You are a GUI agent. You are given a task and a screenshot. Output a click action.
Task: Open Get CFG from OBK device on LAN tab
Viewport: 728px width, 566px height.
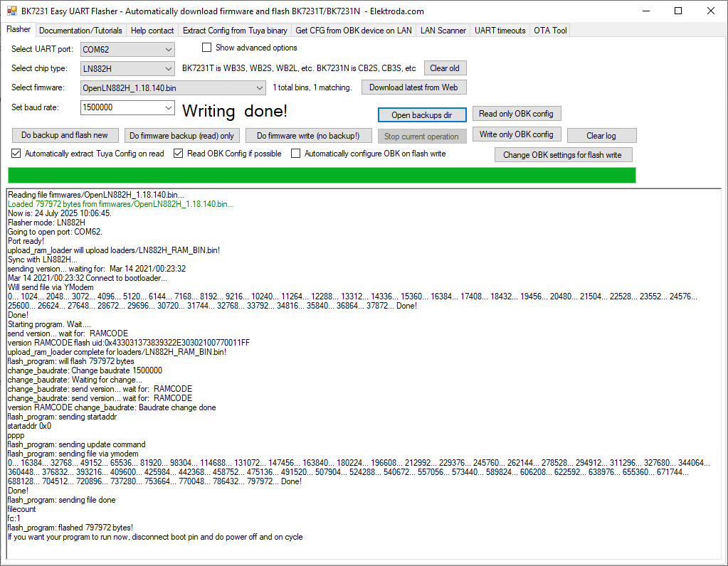click(353, 31)
